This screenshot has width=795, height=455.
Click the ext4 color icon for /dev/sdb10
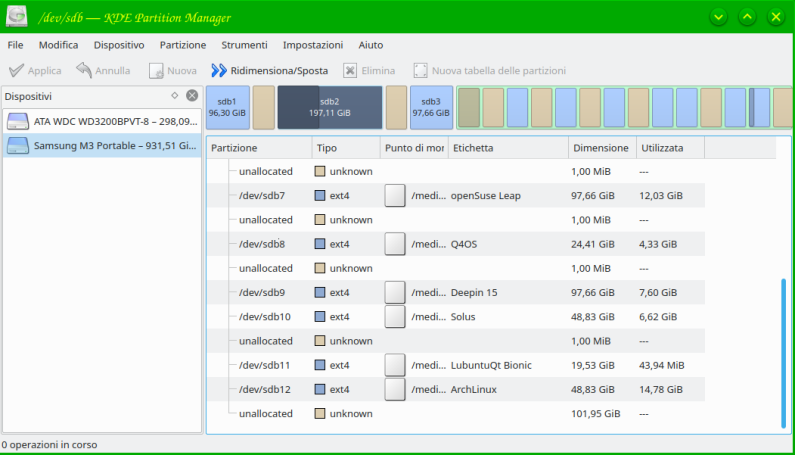[x=320, y=317]
